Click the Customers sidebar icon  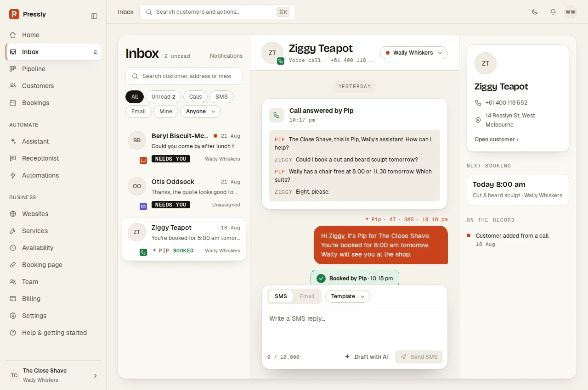pyautogui.click(x=13, y=86)
